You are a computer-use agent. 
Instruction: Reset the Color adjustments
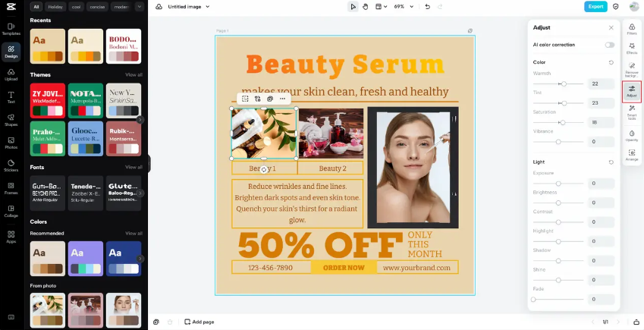(611, 62)
